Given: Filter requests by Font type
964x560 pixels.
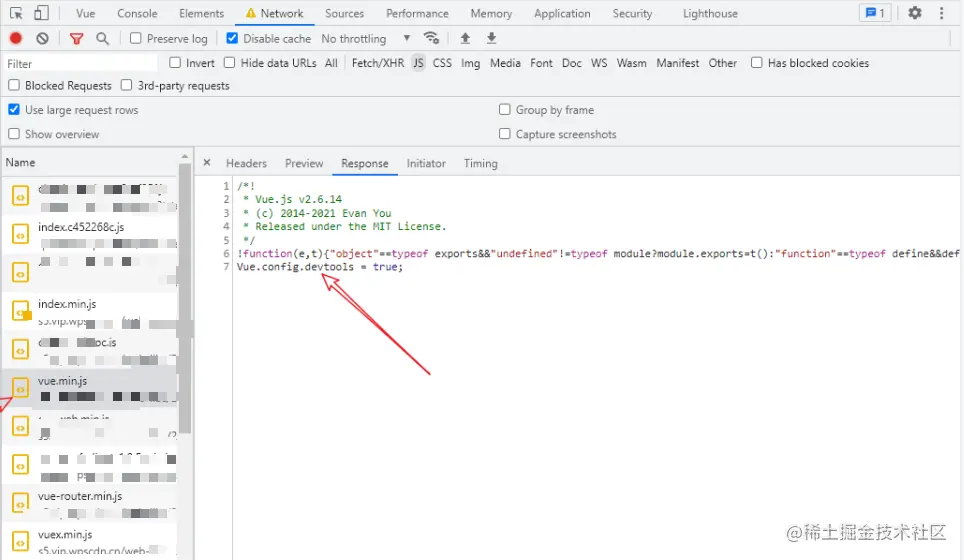Looking at the screenshot, I should pos(541,63).
